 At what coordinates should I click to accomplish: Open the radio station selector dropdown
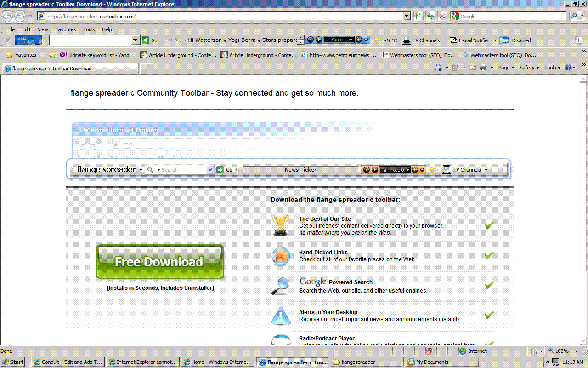[351, 40]
